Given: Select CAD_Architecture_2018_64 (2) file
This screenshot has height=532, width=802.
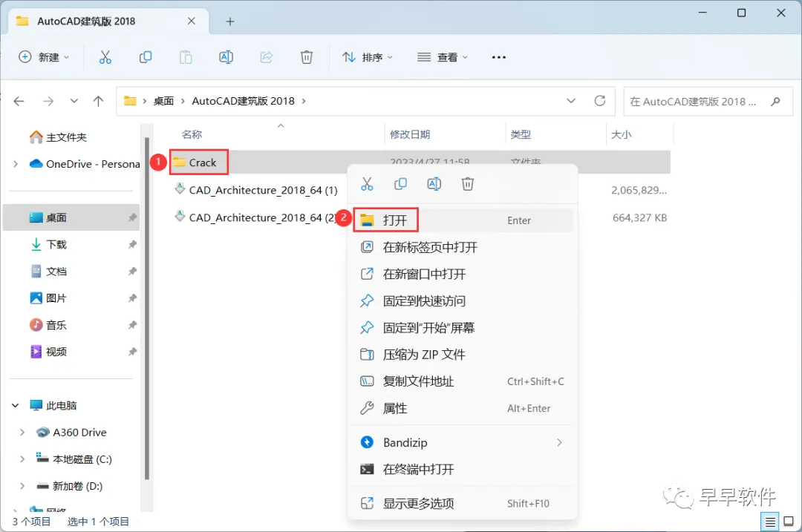Looking at the screenshot, I should [255, 217].
